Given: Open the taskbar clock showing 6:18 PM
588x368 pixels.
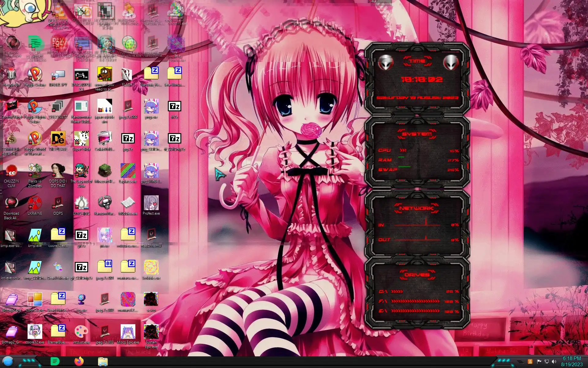Looking at the screenshot, I should point(571,361).
